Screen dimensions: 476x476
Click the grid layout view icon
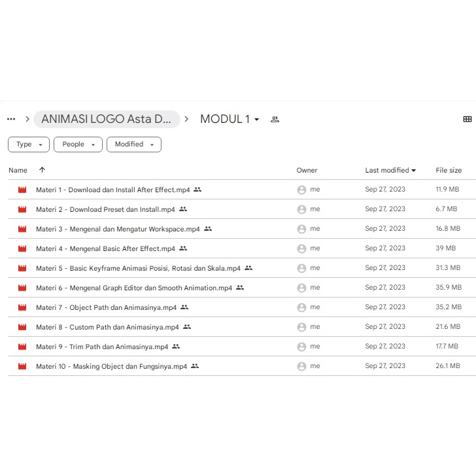tap(467, 119)
